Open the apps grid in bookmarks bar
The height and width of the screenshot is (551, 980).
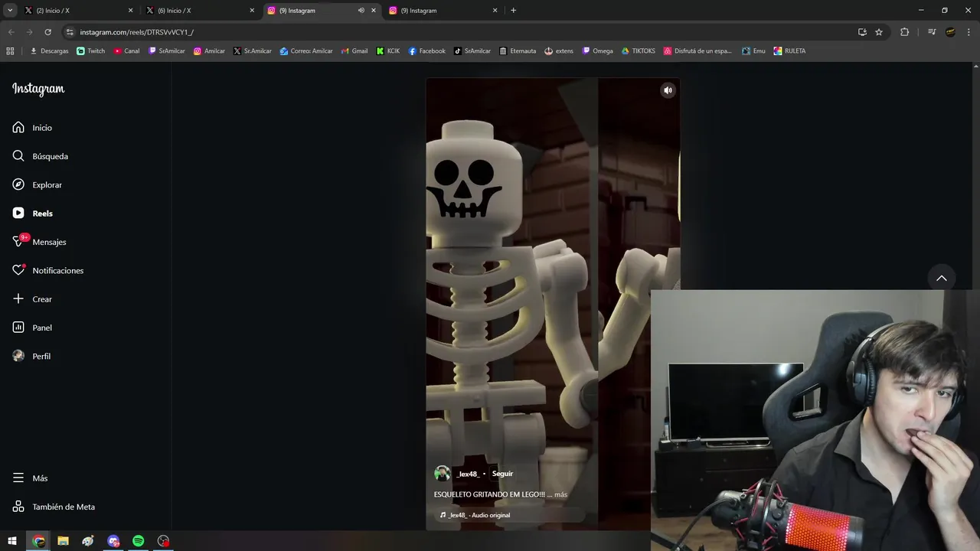(10, 51)
